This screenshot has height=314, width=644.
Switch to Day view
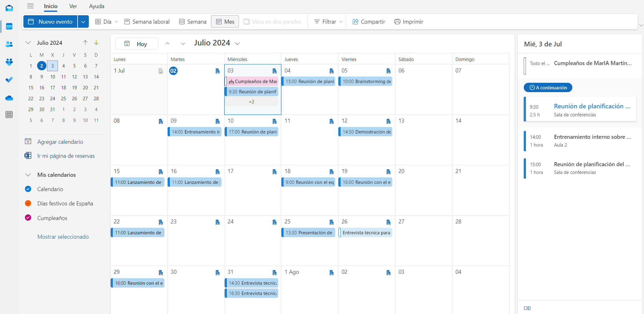(x=103, y=21)
